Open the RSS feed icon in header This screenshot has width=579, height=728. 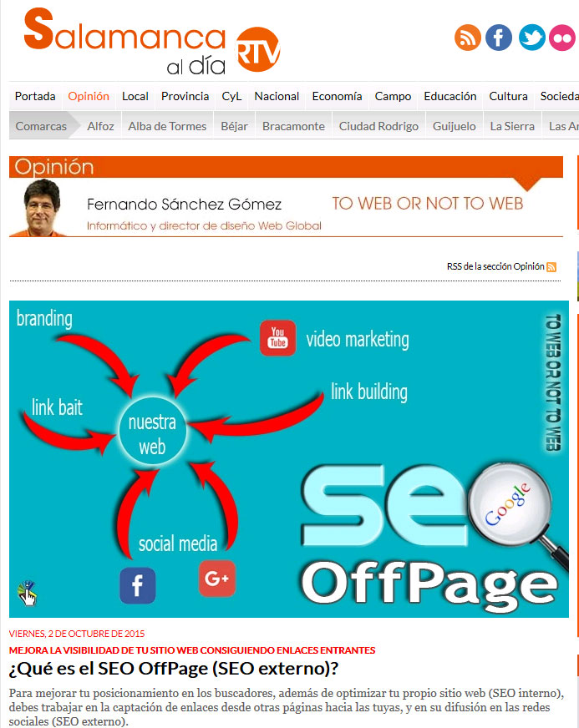click(468, 37)
